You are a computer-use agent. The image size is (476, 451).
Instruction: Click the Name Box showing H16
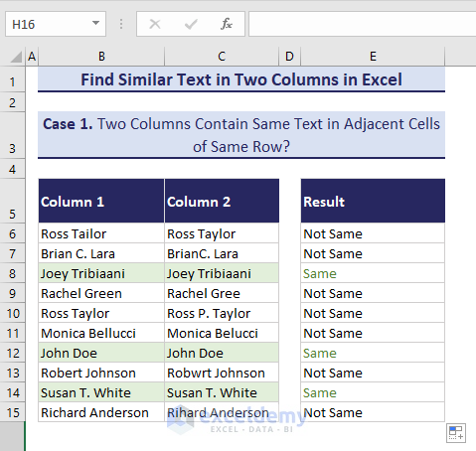point(56,24)
